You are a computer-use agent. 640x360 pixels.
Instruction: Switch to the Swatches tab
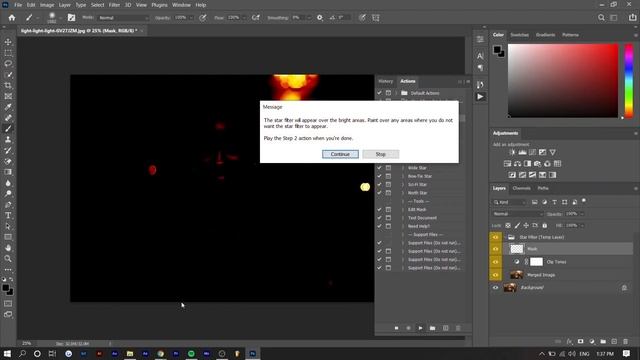[x=520, y=35]
